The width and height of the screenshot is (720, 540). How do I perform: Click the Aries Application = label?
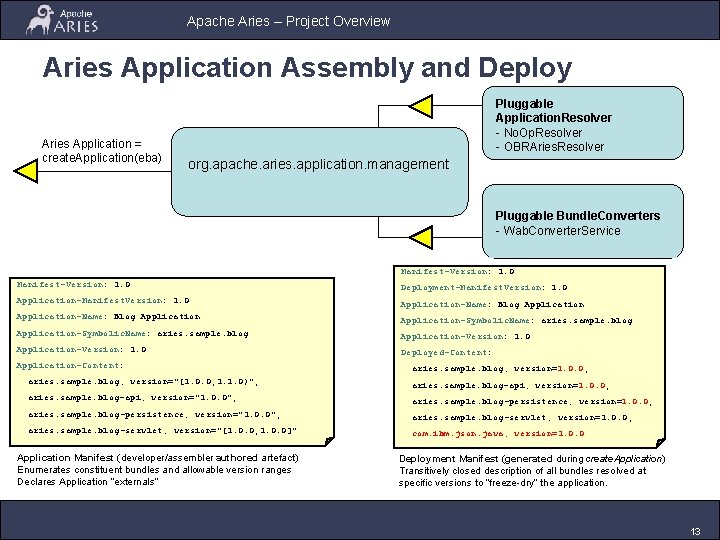(x=91, y=144)
